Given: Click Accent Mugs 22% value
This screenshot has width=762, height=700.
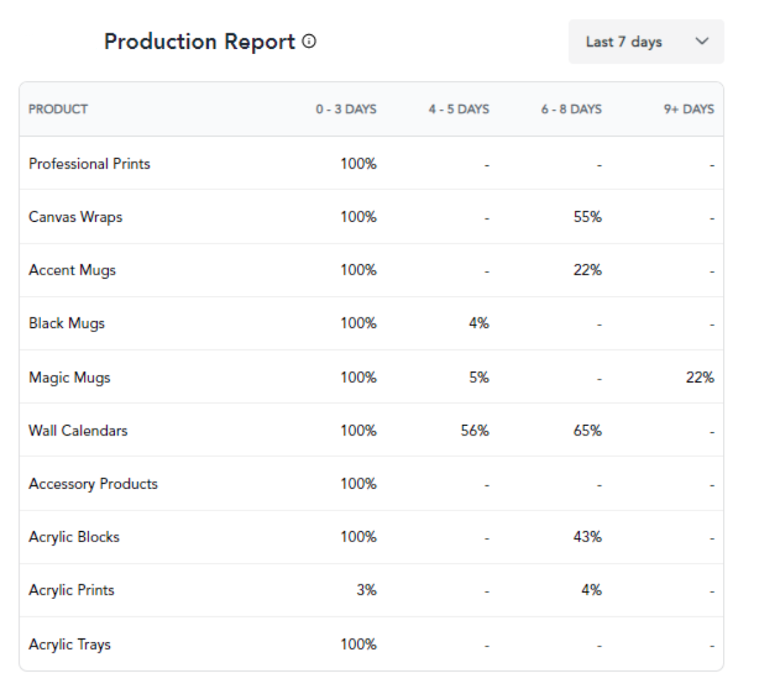Looking at the screenshot, I should [x=588, y=270].
